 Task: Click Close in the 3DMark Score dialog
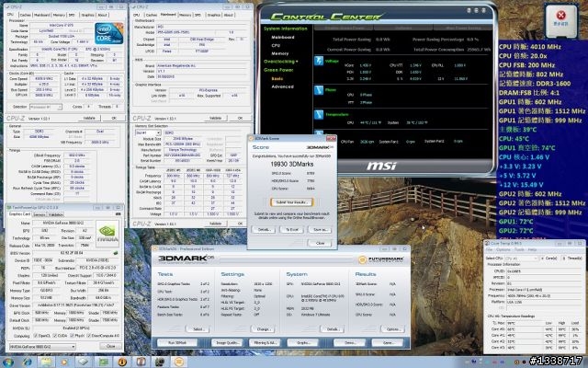click(320, 243)
